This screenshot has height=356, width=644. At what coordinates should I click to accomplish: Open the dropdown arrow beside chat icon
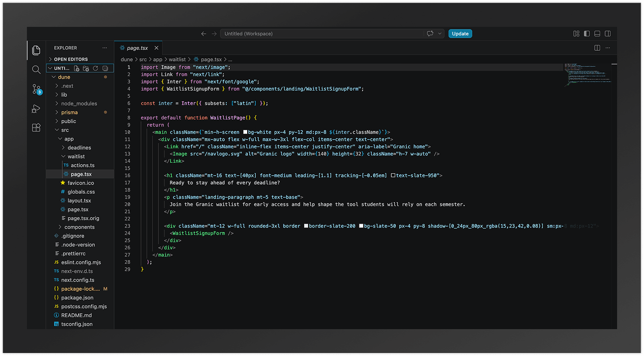[x=440, y=34]
